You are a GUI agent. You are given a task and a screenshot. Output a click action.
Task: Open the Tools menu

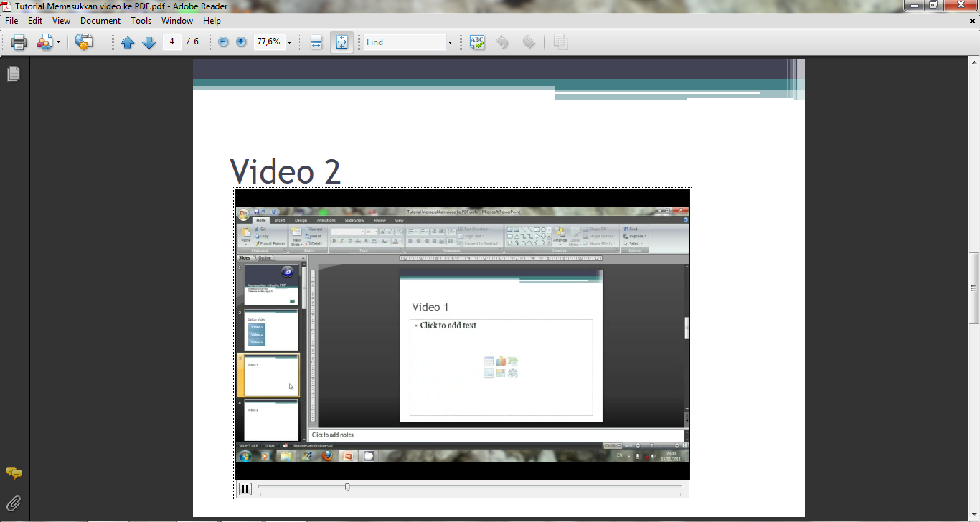[x=141, y=20]
